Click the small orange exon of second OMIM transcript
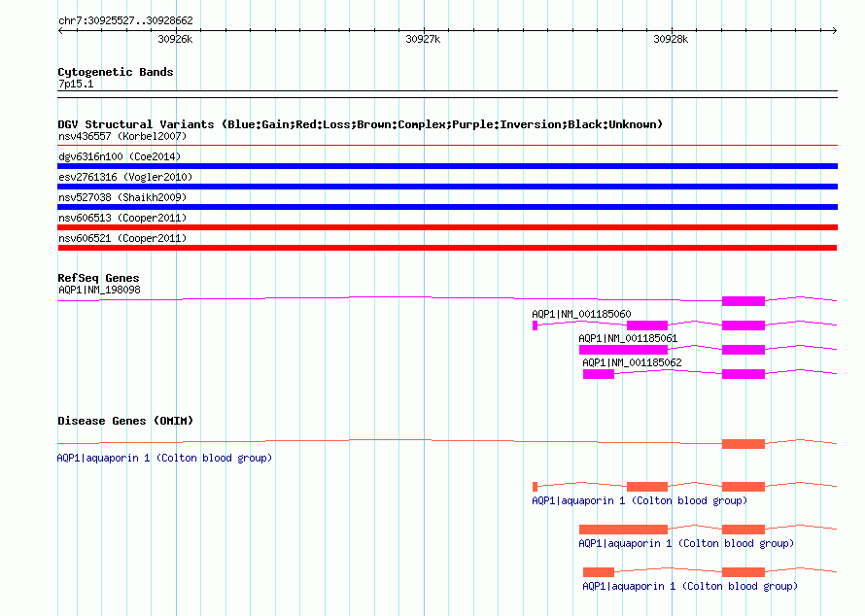Image resolution: width=865 pixels, height=616 pixels. pyautogui.click(x=535, y=487)
